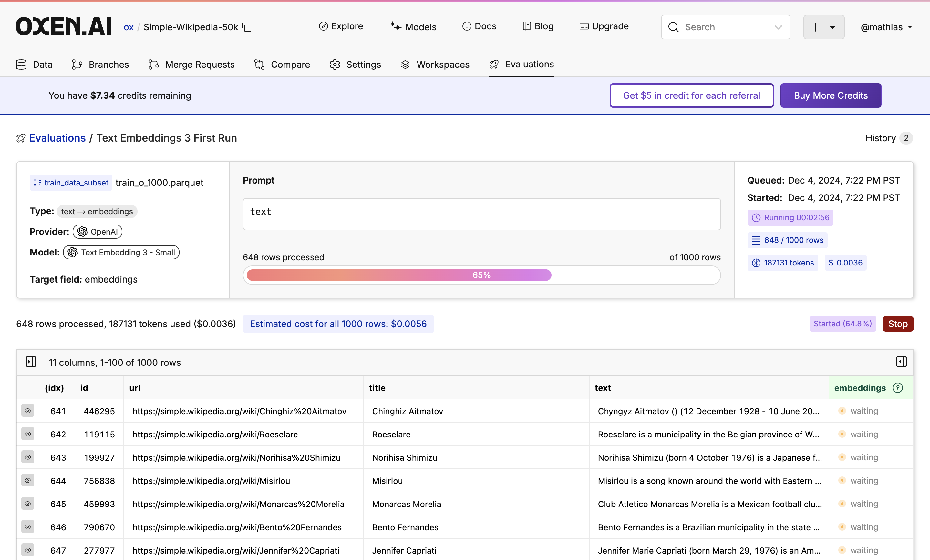This screenshot has width=930, height=560.
Task: Click the Prompt text field
Action: coord(481,214)
